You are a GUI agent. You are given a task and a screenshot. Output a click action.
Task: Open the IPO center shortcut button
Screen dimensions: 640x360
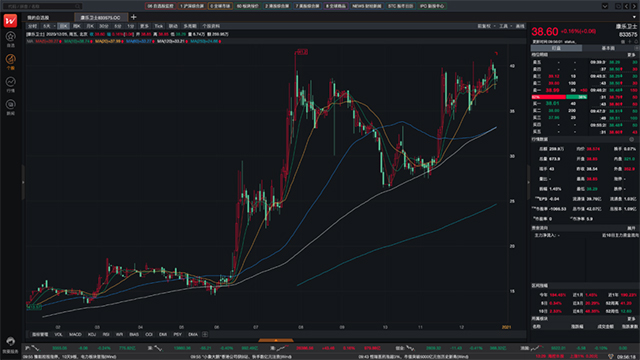click(x=432, y=6)
